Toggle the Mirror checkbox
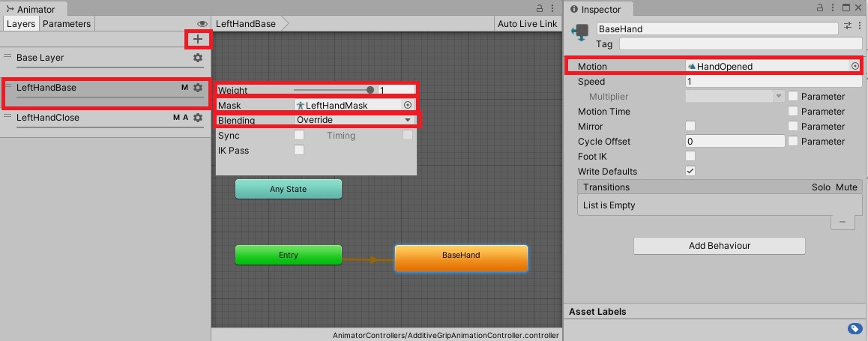 [x=690, y=126]
